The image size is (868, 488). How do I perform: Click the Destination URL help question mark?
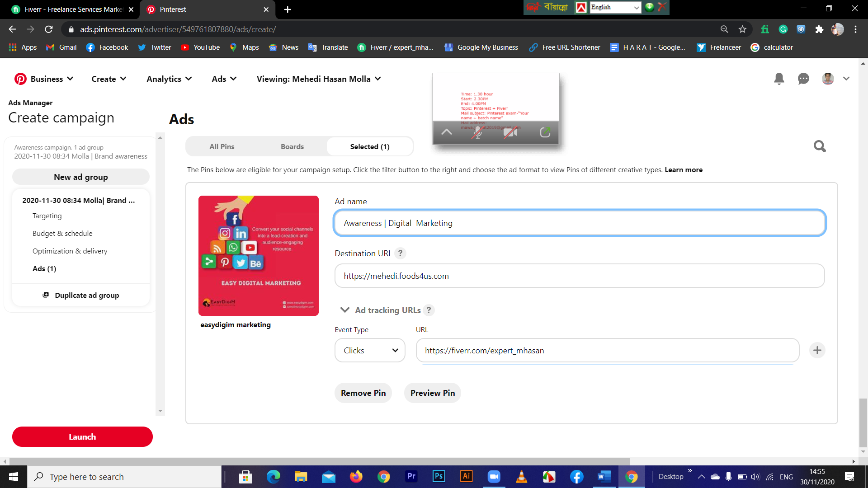pos(400,253)
